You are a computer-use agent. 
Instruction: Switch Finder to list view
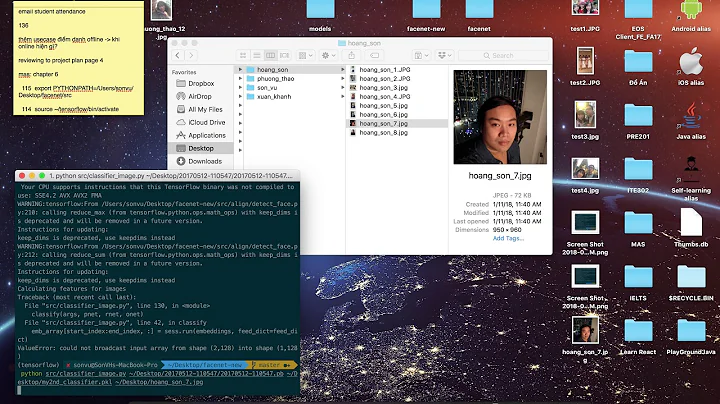click(x=257, y=56)
